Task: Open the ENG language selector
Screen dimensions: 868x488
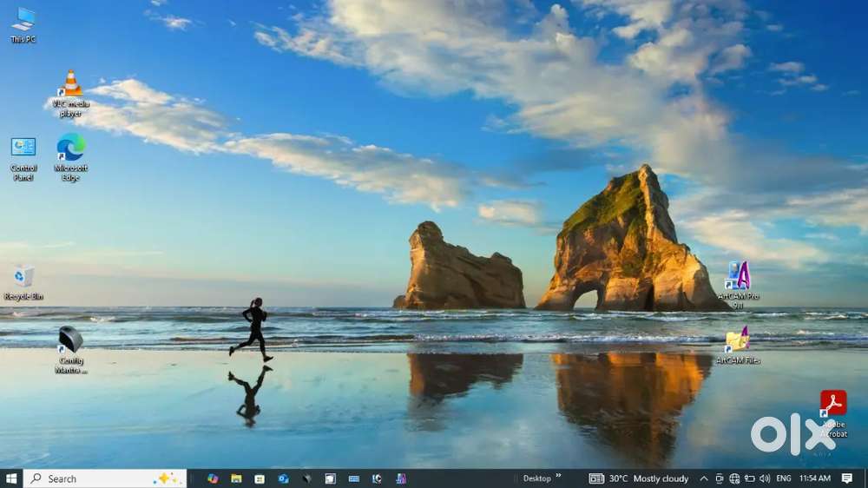Action: (x=783, y=478)
